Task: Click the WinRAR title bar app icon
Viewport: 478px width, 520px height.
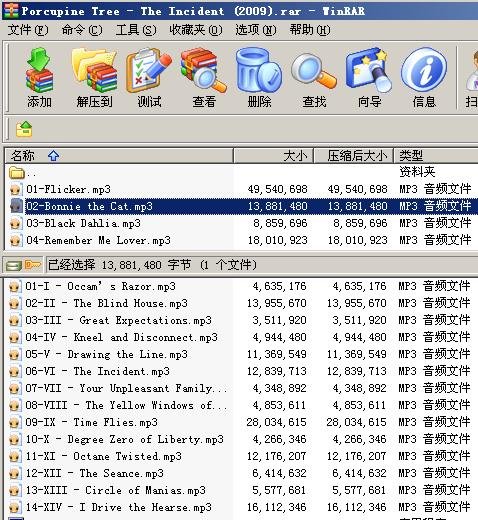Action: (11, 11)
